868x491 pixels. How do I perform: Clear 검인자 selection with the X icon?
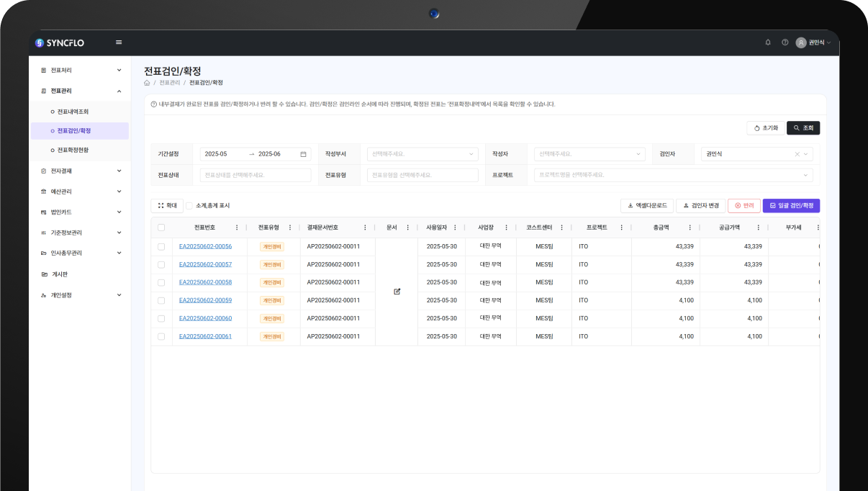pos(797,154)
